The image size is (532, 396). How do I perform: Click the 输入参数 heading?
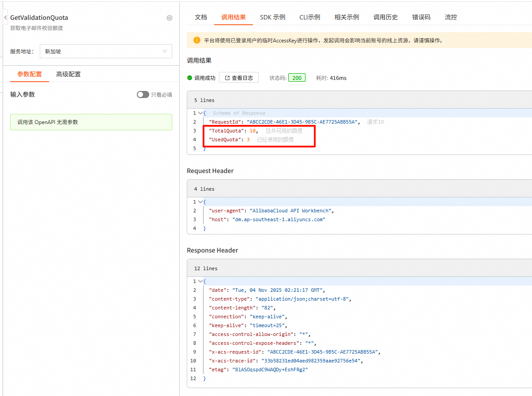click(x=23, y=94)
